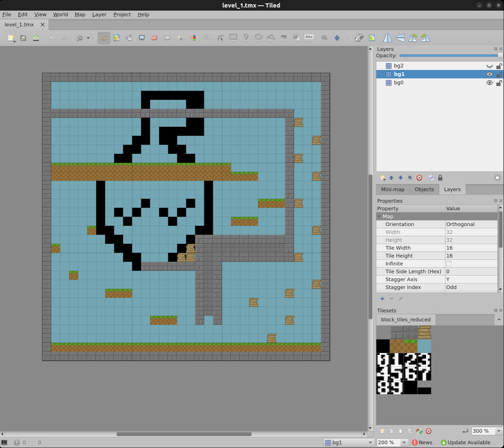The width and height of the screenshot is (504, 448).
Task: Click the Update Available button
Action: coord(465,442)
